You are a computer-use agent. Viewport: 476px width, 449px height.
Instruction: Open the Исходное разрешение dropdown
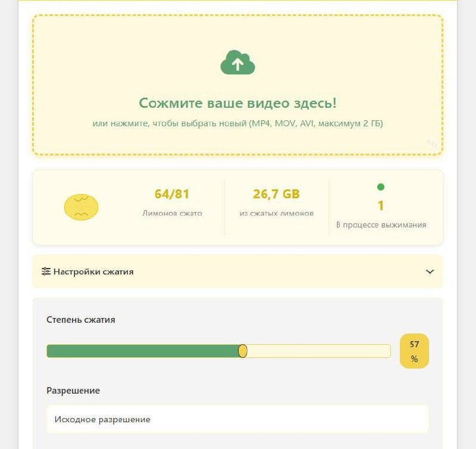(x=237, y=419)
